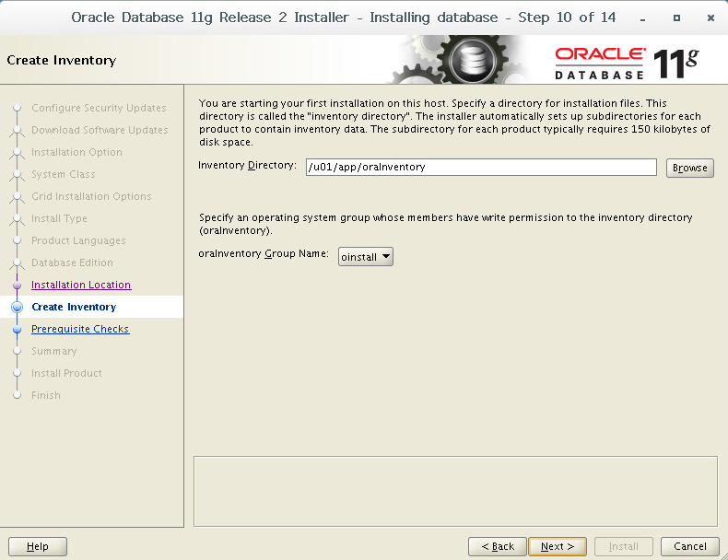
Task: Open Help for this installer step
Action: (x=38, y=546)
